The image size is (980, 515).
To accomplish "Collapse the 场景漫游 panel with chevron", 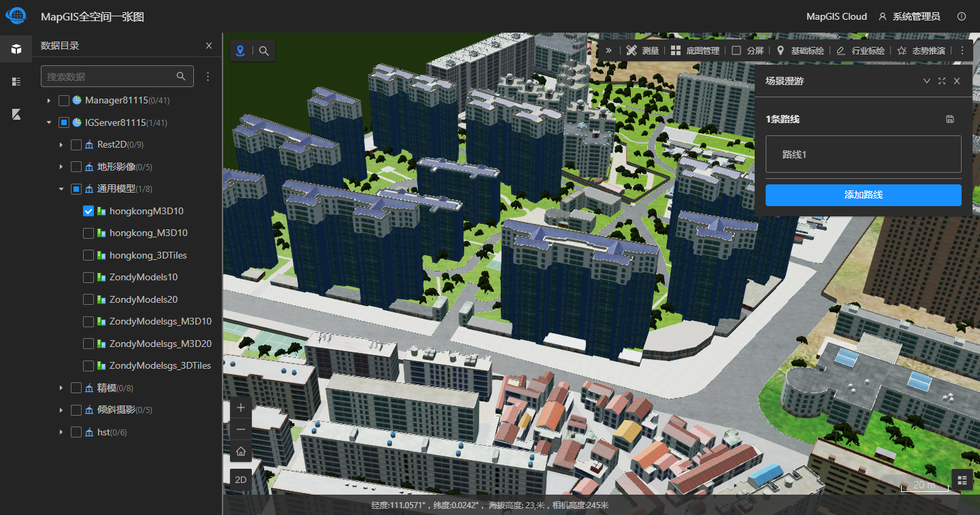I will [926, 81].
